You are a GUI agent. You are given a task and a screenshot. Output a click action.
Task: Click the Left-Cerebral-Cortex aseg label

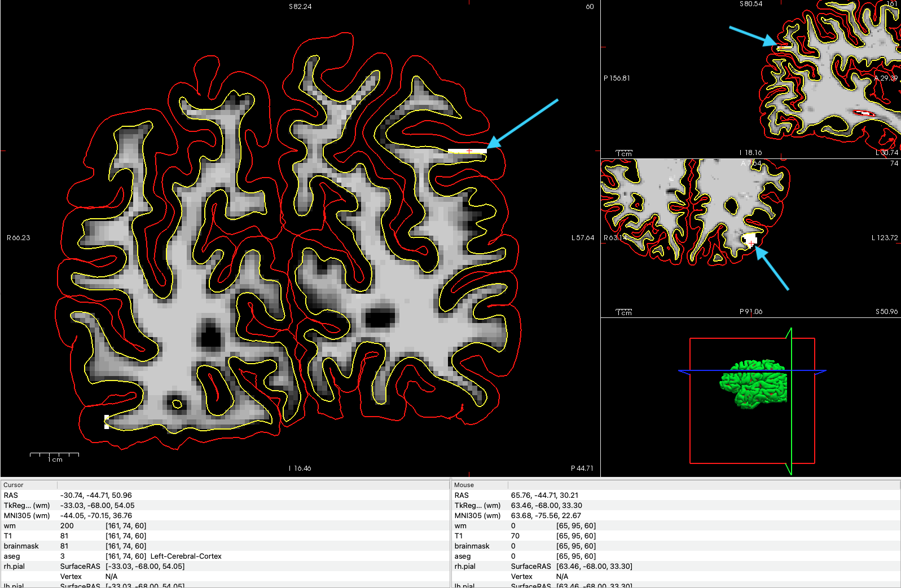[186, 556]
